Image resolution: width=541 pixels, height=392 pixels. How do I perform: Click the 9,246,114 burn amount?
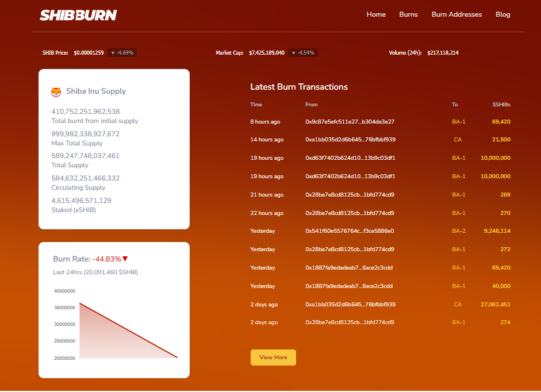coord(497,231)
